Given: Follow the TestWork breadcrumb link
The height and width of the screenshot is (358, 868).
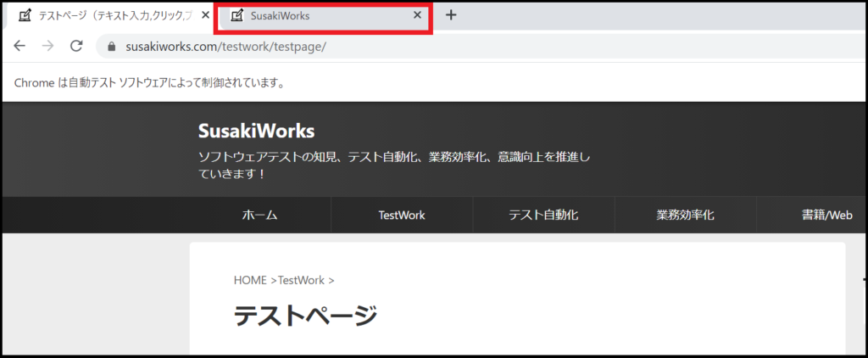Looking at the screenshot, I should pos(301,281).
